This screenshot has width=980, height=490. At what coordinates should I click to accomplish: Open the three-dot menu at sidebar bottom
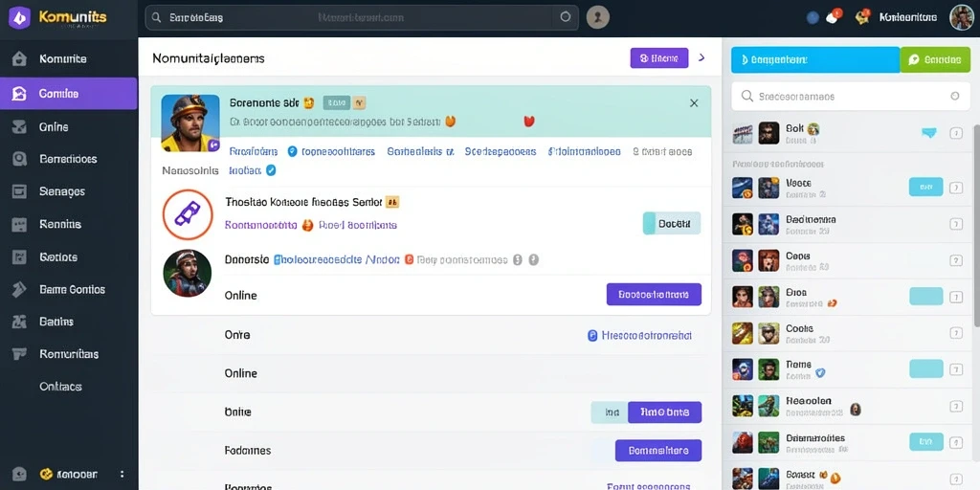(x=122, y=474)
